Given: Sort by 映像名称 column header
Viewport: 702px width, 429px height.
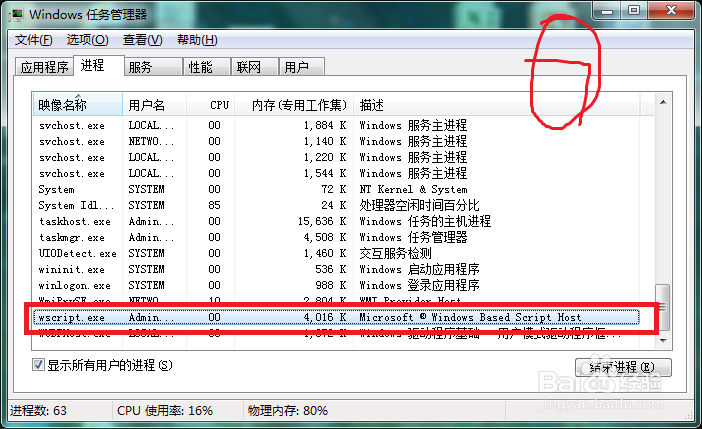Looking at the screenshot, I should [x=77, y=105].
